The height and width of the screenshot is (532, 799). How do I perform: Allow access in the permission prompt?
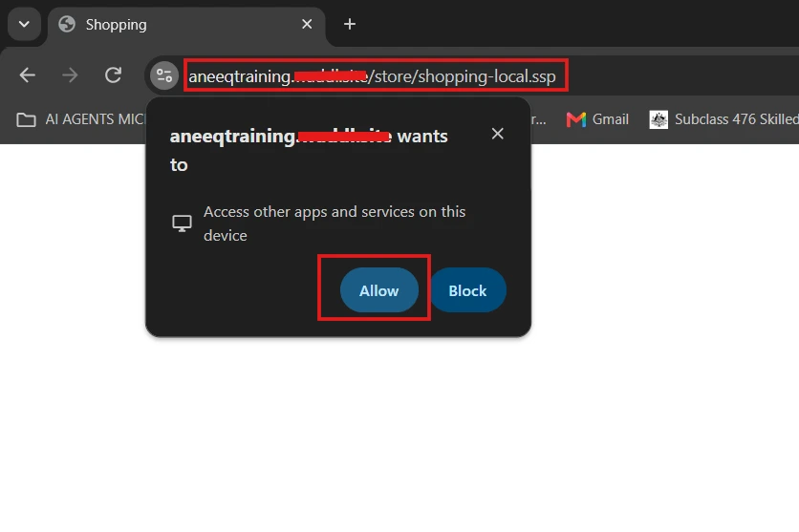pyautogui.click(x=379, y=290)
